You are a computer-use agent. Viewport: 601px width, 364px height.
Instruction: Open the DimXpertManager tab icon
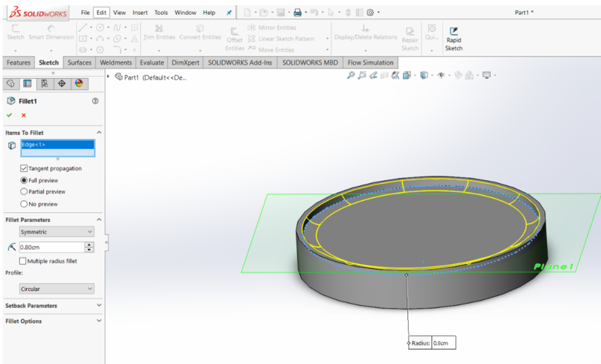pos(62,84)
